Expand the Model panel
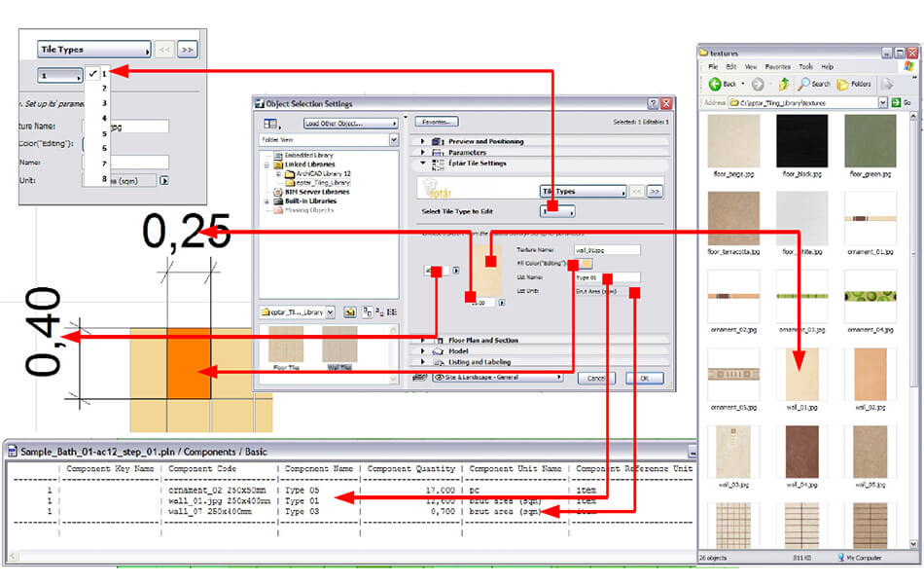924x584 pixels. click(x=422, y=351)
